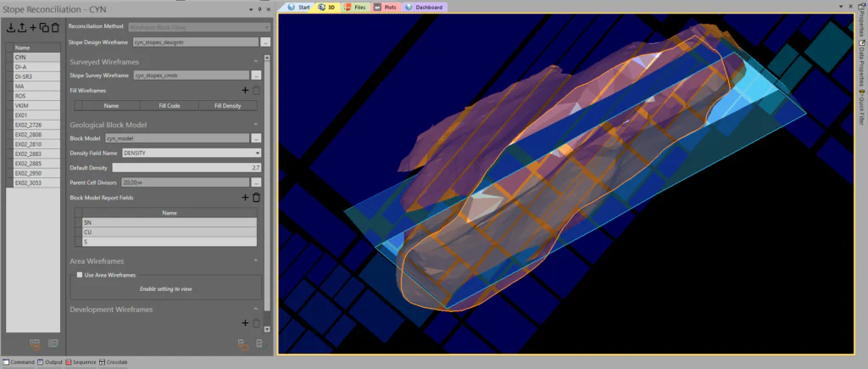The height and width of the screenshot is (369, 868).
Task: Click the export (upload arrow) icon above the list
Action: [21, 27]
